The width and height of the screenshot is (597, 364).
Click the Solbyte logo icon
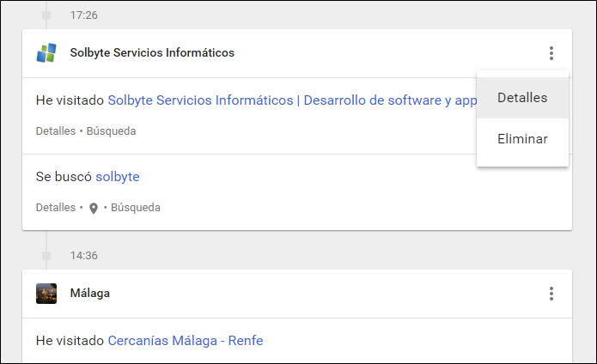46,53
